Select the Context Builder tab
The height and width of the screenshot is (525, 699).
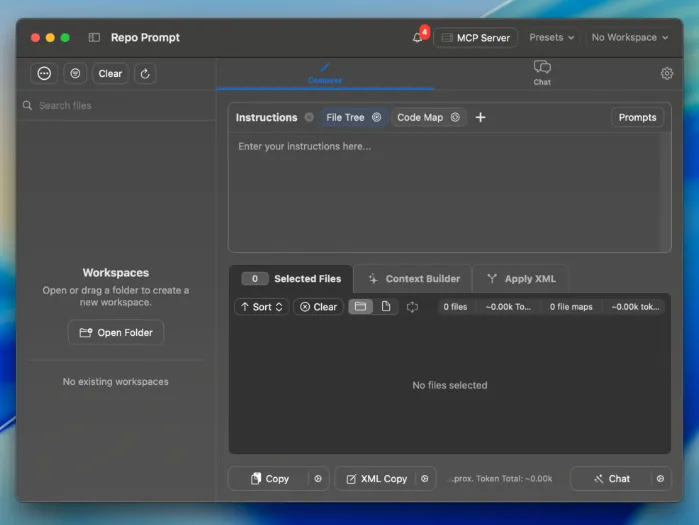coord(414,279)
